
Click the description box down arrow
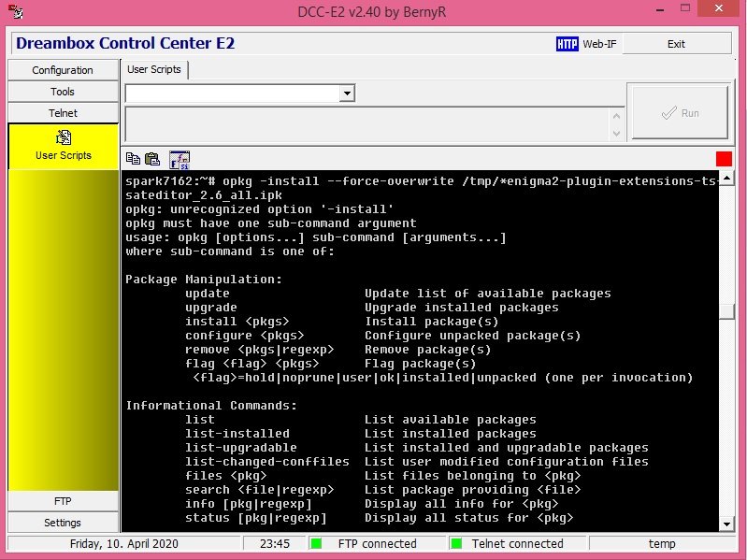[x=616, y=134]
